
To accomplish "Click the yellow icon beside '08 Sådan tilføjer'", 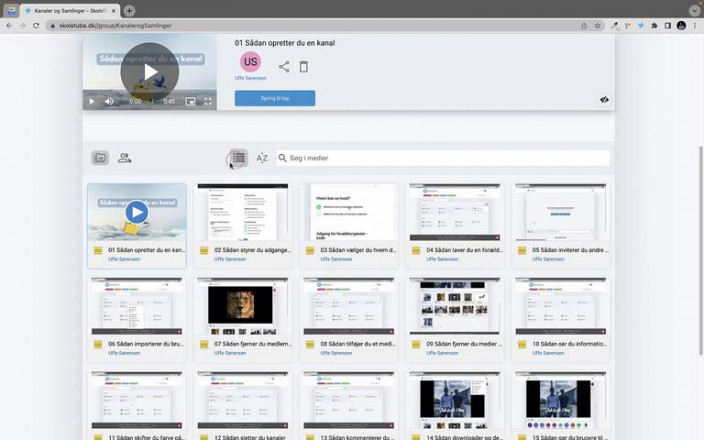I will 310,344.
